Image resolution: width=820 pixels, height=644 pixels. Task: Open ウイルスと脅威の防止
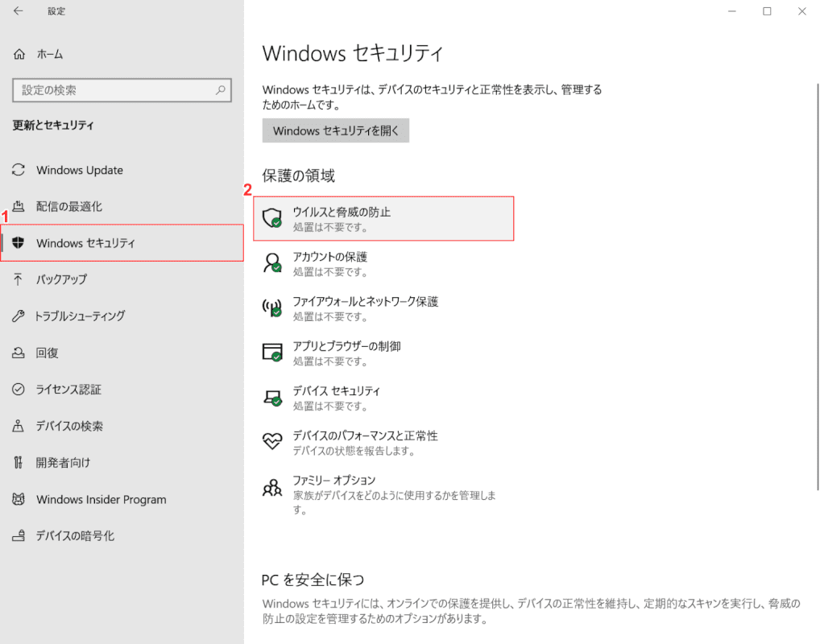click(x=384, y=218)
